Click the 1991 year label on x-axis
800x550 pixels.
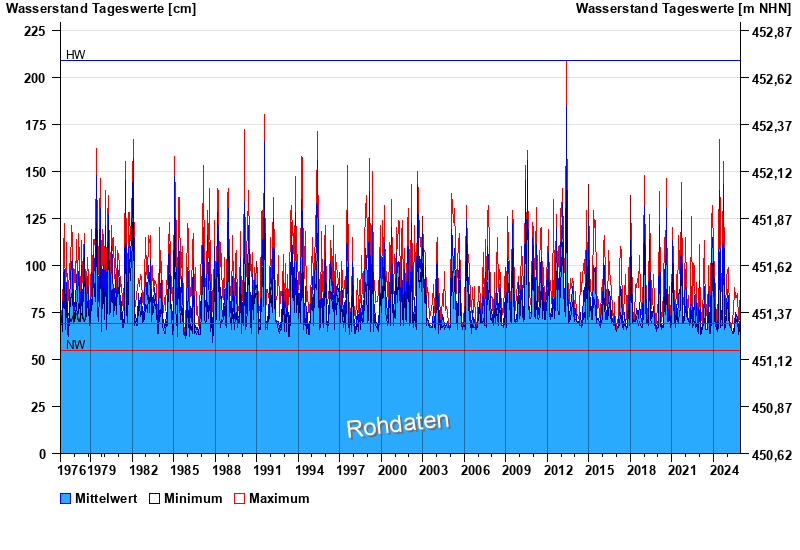pos(267,470)
